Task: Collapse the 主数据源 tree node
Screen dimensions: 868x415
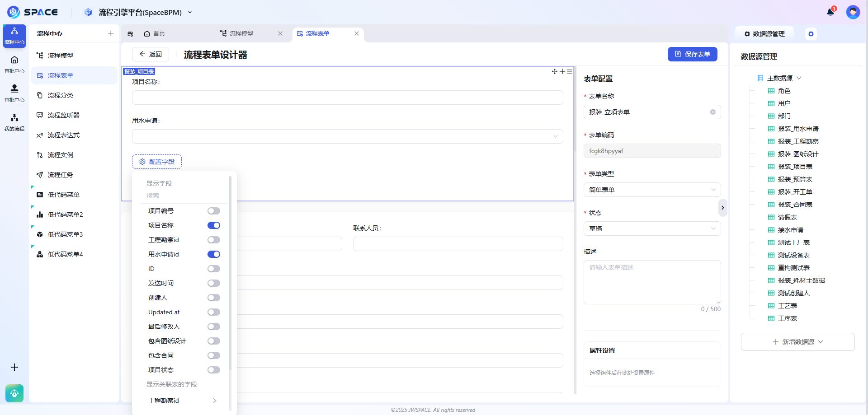Action: coord(799,78)
